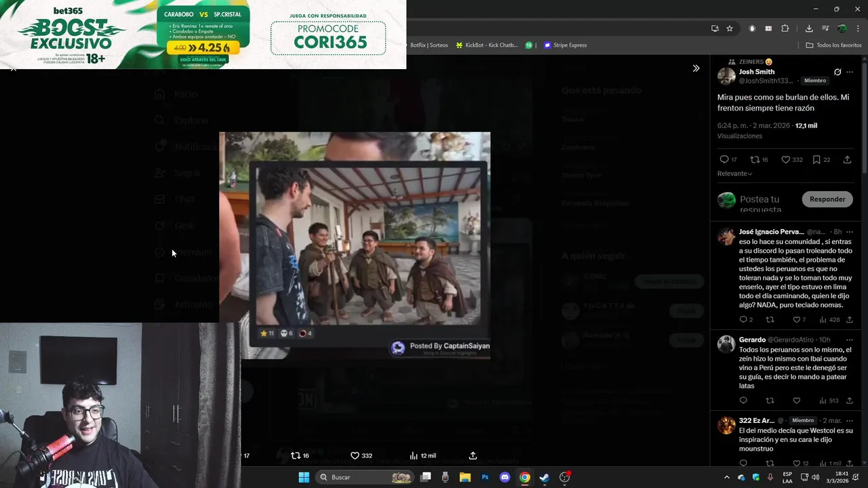The width and height of the screenshot is (868, 488).
Task: Reply to José Ignacio's comment with 2 replies
Action: (746, 319)
